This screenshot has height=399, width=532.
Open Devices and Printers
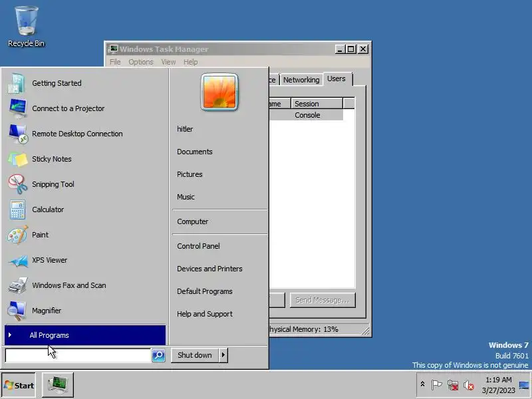point(209,269)
